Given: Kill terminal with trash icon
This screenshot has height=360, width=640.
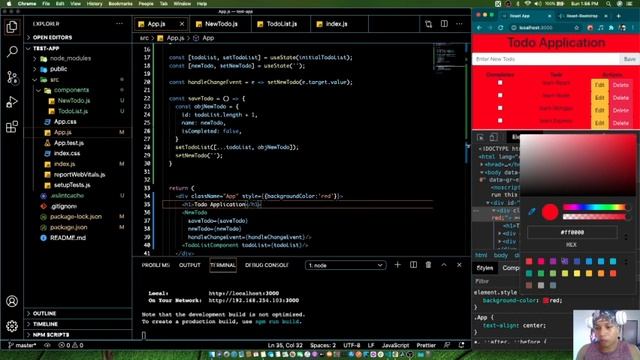Looking at the screenshot, I should [x=428, y=265].
